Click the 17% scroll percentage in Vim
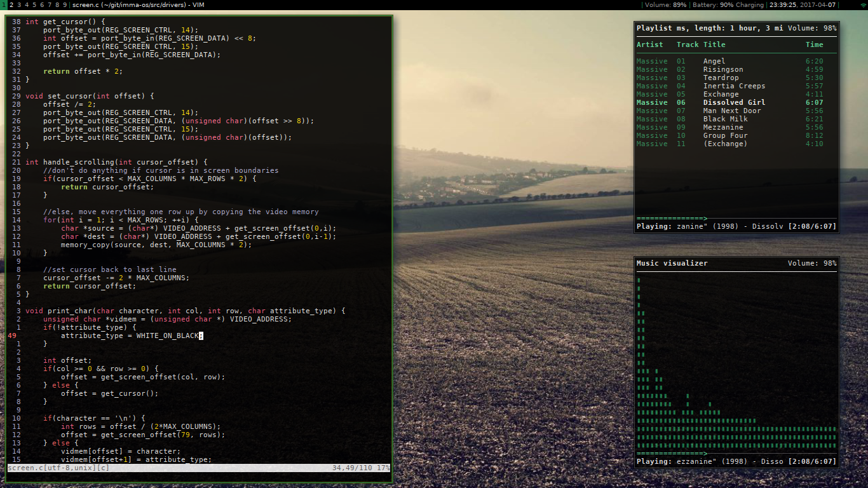Viewport: 868px width, 488px height. (384, 468)
